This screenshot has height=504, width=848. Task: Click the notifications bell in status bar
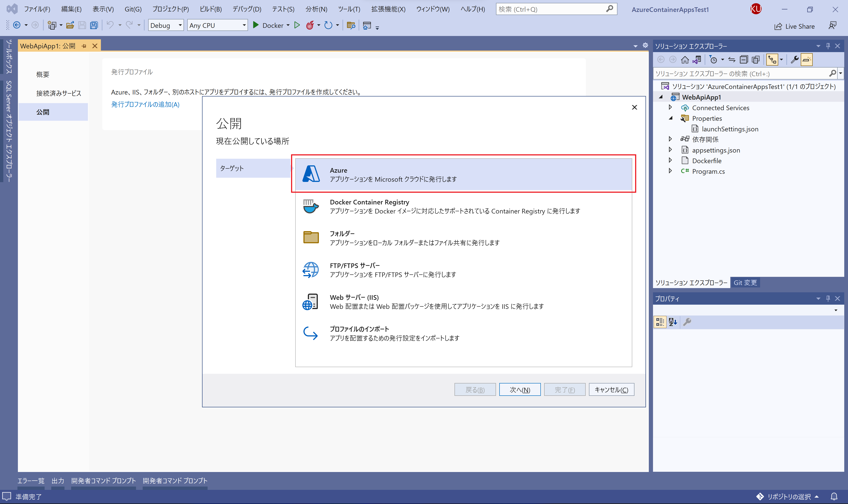click(834, 496)
